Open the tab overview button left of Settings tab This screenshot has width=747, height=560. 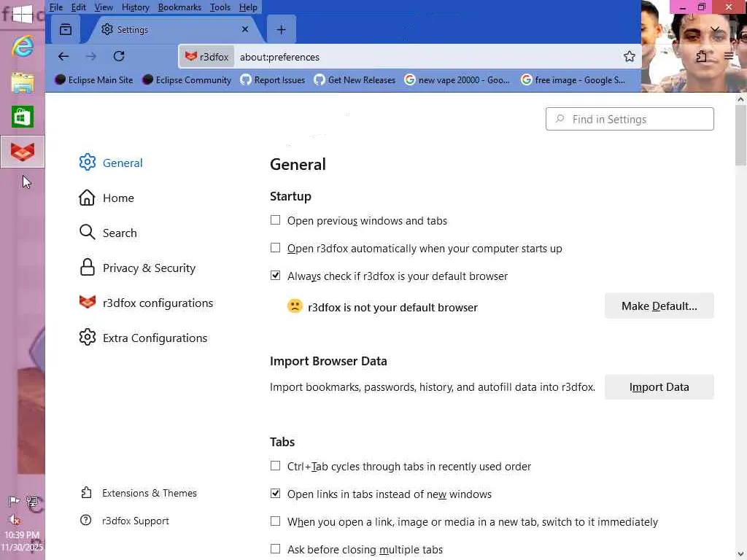(66, 30)
